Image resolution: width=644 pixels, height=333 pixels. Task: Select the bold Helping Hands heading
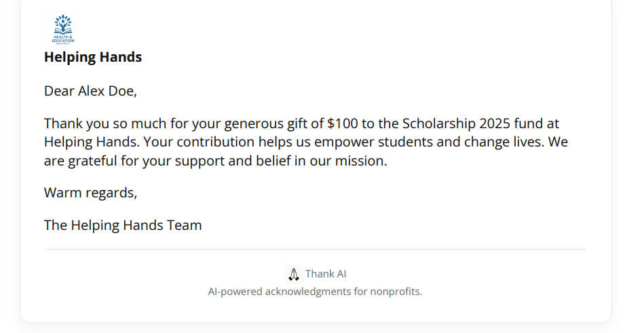click(x=93, y=57)
